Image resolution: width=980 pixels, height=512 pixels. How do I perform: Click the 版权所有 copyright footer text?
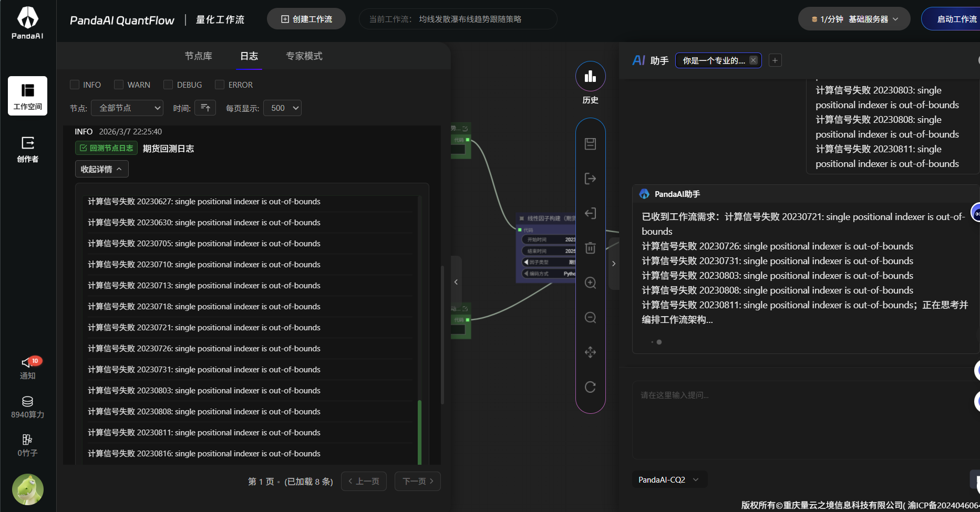pos(860,505)
